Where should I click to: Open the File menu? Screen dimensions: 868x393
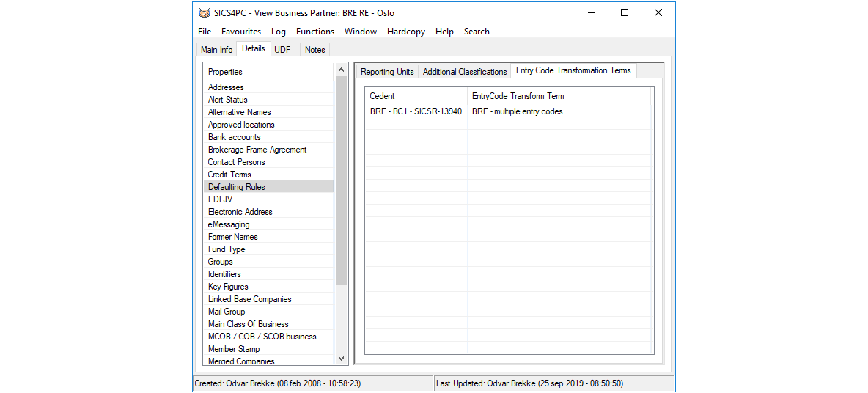tap(205, 32)
